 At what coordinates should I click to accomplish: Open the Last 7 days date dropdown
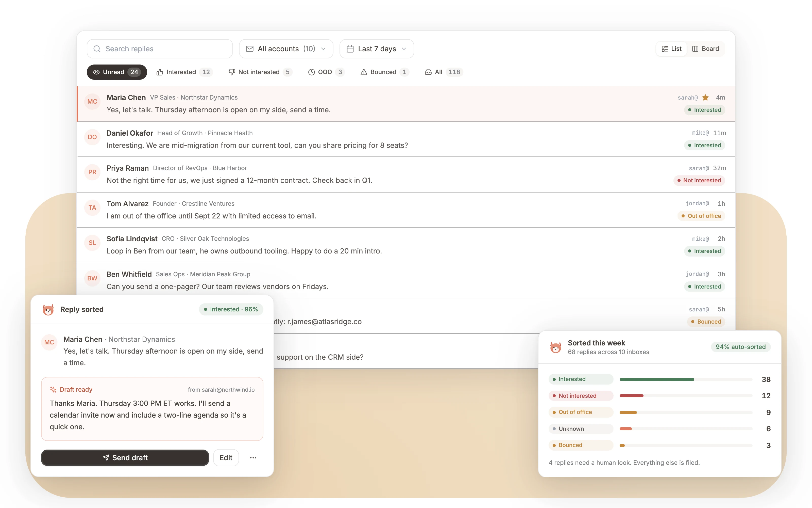tap(377, 49)
